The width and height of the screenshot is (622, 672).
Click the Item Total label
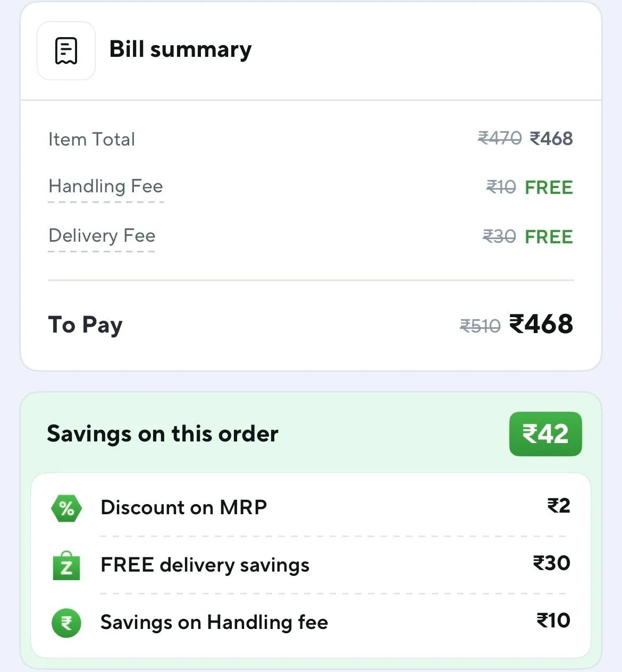[91, 139]
